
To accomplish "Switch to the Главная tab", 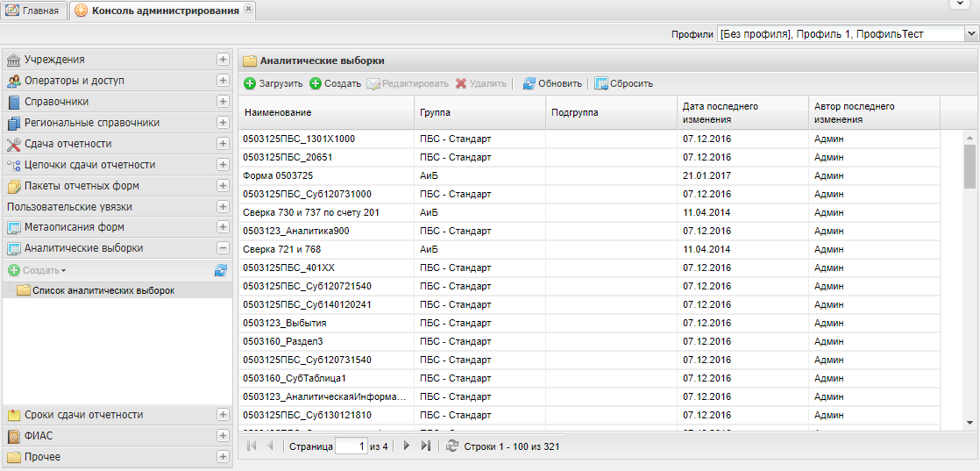I will tap(34, 11).
